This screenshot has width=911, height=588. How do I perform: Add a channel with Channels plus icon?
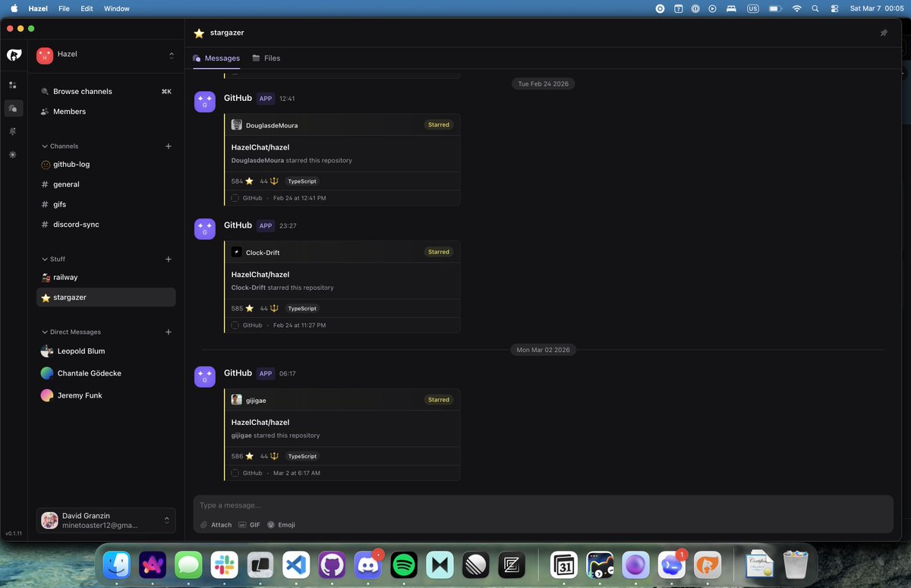(x=169, y=146)
